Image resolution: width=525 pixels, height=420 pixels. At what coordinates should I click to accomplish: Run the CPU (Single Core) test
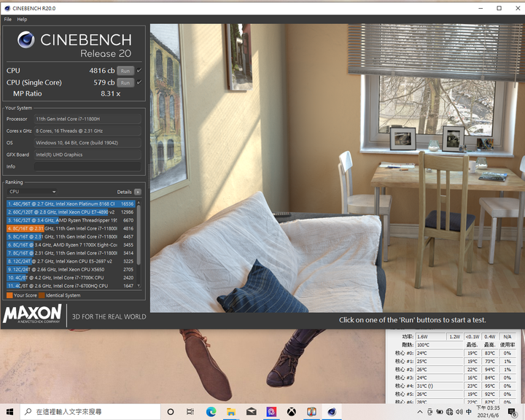tap(125, 82)
